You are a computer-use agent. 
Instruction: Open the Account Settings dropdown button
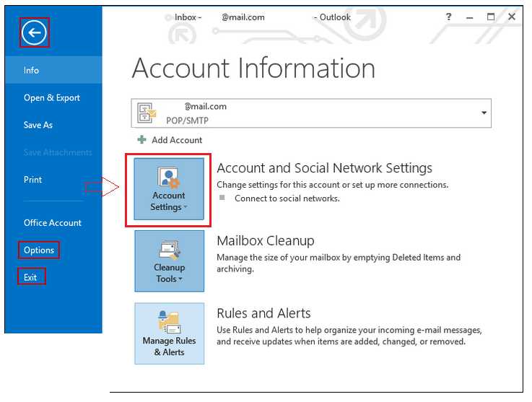pyautogui.click(x=169, y=189)
